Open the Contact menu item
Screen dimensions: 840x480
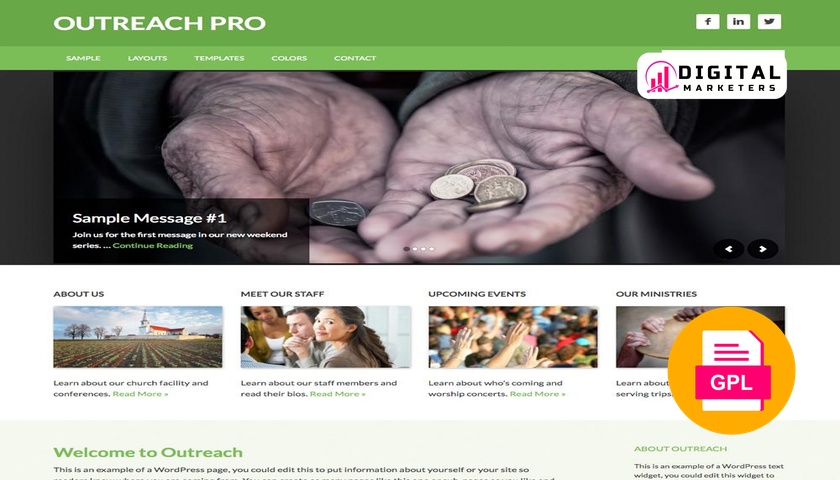[x=355, y=58]
